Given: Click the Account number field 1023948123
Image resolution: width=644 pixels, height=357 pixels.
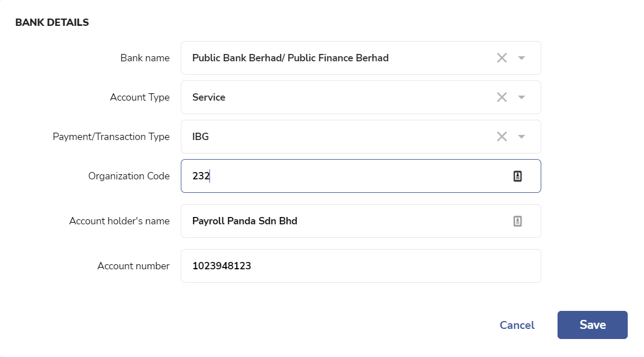Looking at the screenshot, I should [x=360, y=266].
